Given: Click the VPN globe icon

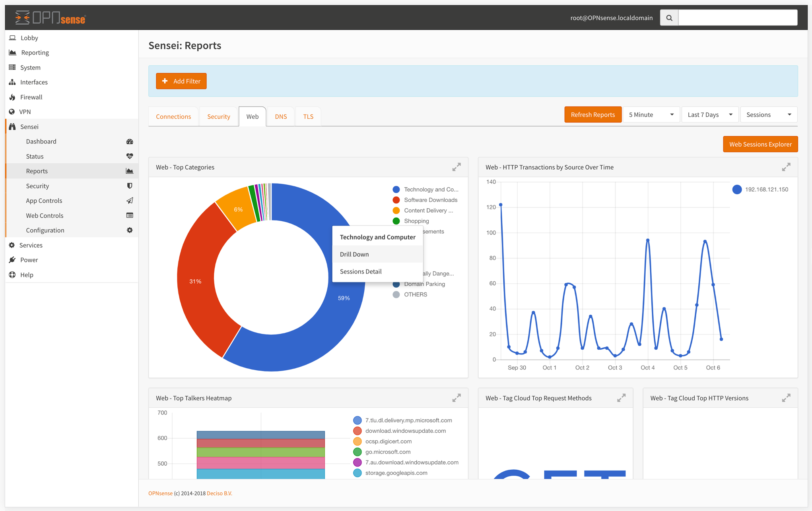Looking at the screenshot, I should point(12,112).
